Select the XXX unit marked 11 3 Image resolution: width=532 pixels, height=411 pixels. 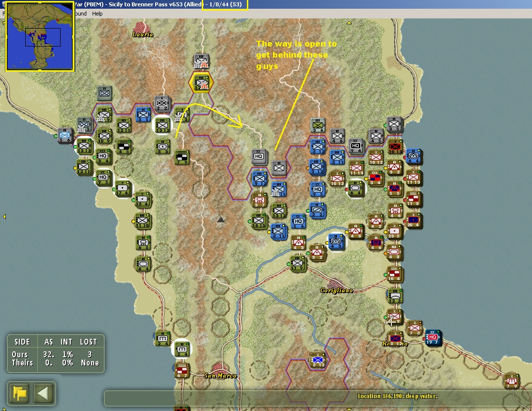[x=414, y=199]
